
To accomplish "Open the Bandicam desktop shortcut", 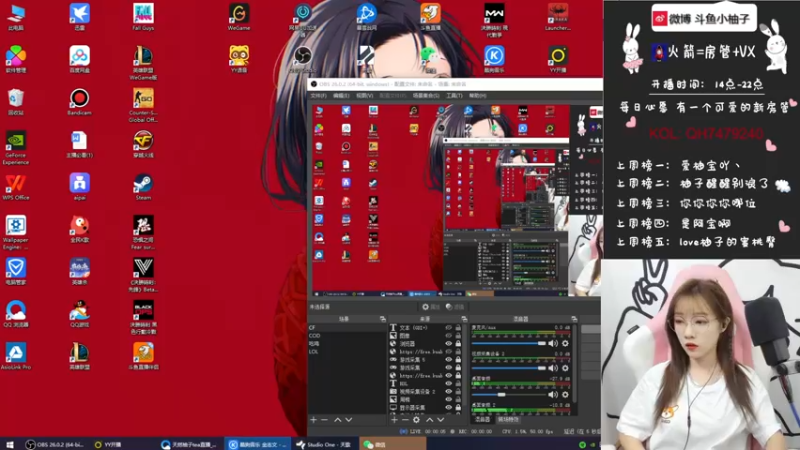I will (79, 102).
